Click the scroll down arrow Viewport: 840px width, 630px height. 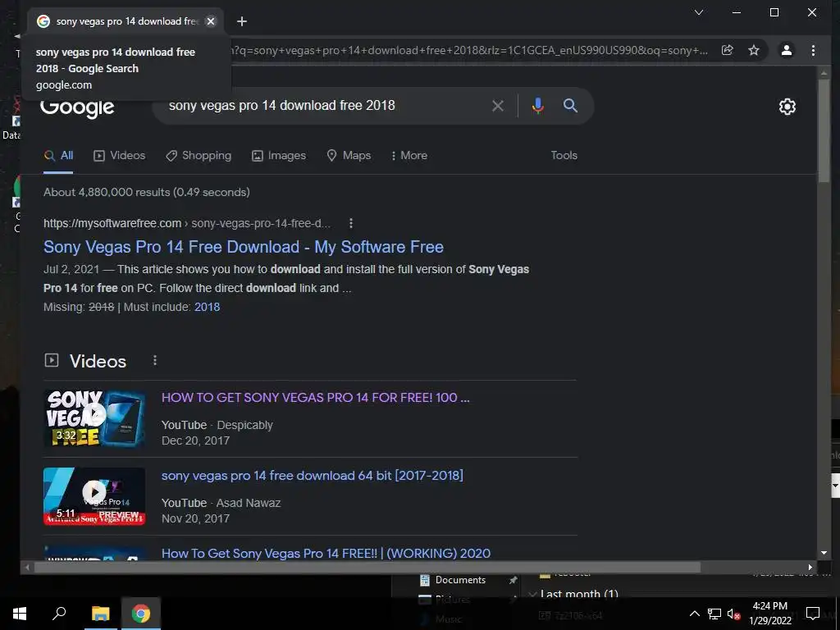coord(824,553)
